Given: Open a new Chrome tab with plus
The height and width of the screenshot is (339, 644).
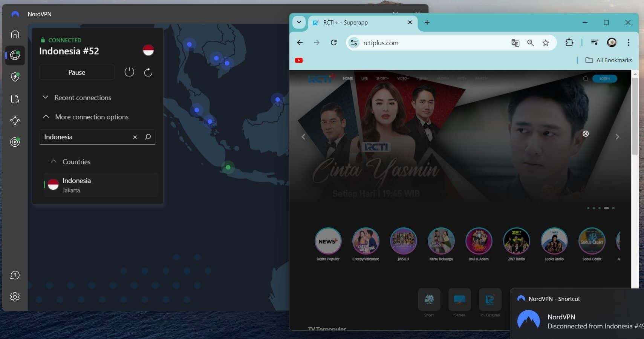Looking at the screenshot, I should (x=427, y=22).
